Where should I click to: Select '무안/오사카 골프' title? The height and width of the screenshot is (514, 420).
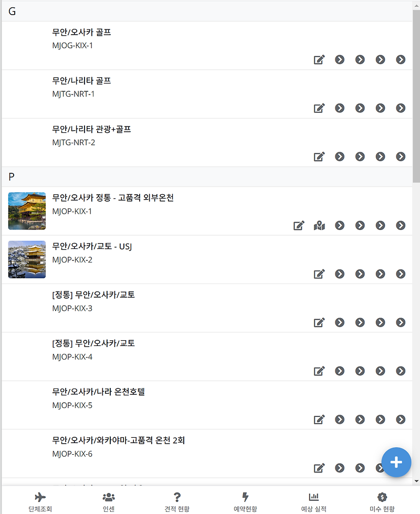[82, 32]
